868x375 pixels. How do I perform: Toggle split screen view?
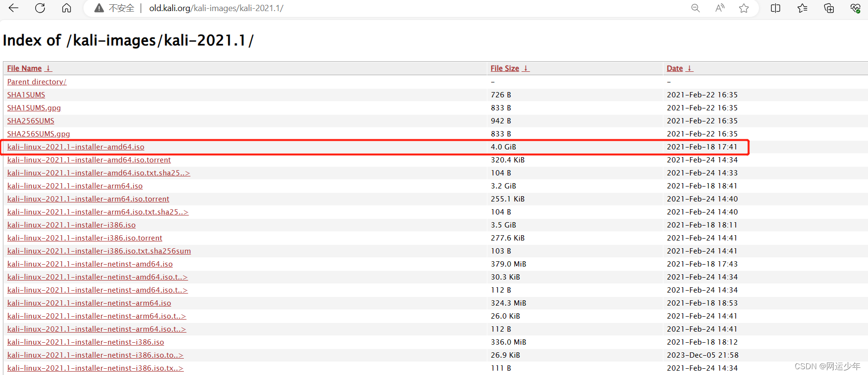pos(775,8)
